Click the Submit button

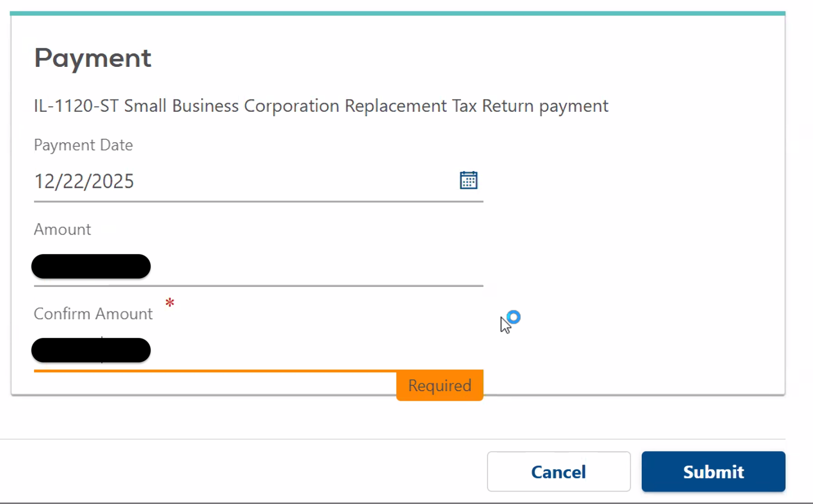(713, 472)
